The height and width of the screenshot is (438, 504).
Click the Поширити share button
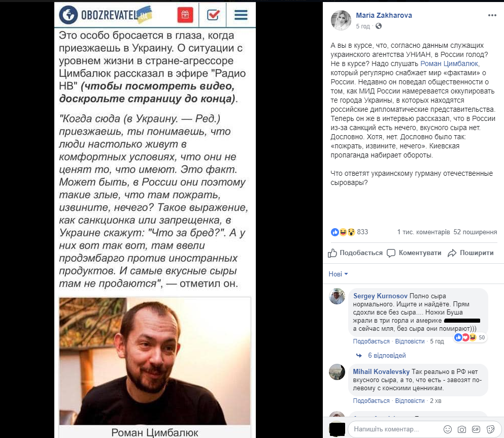click(471, 253)
